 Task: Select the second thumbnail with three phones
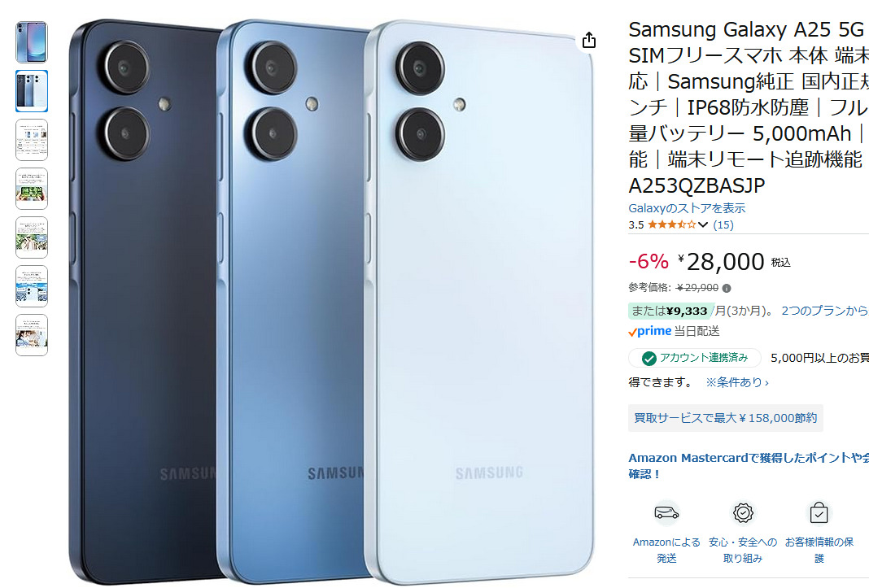click(32, 91)
